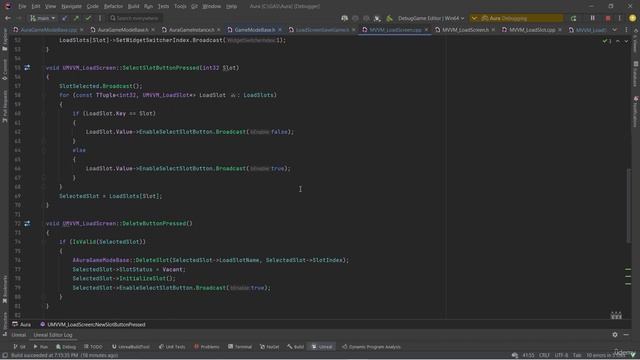Close the MVVM_LoadScreen.cpp tab
640x360 pixels.
(426, 30)
